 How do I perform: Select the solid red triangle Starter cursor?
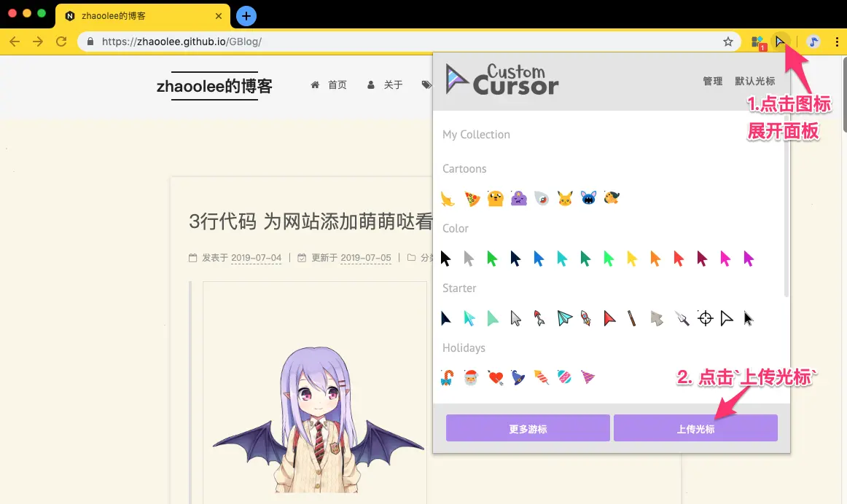click(x=609, y=318)
